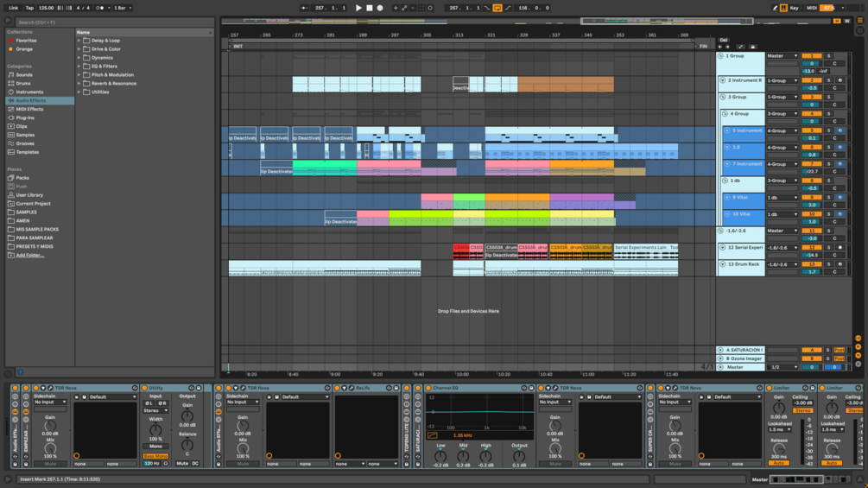Screen dimensions: 868x488
Task: Click the Session Record circle button
Action: [430, 8]
